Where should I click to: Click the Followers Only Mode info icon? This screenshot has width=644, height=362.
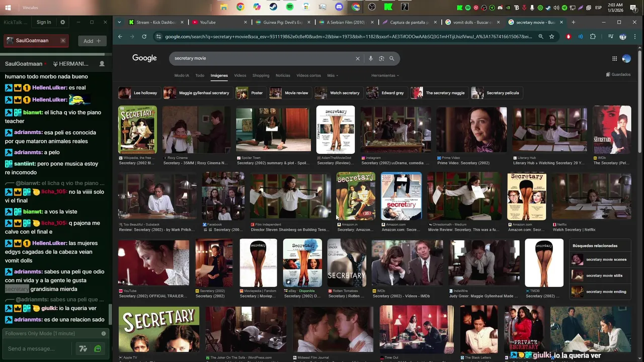pos(104,333)
